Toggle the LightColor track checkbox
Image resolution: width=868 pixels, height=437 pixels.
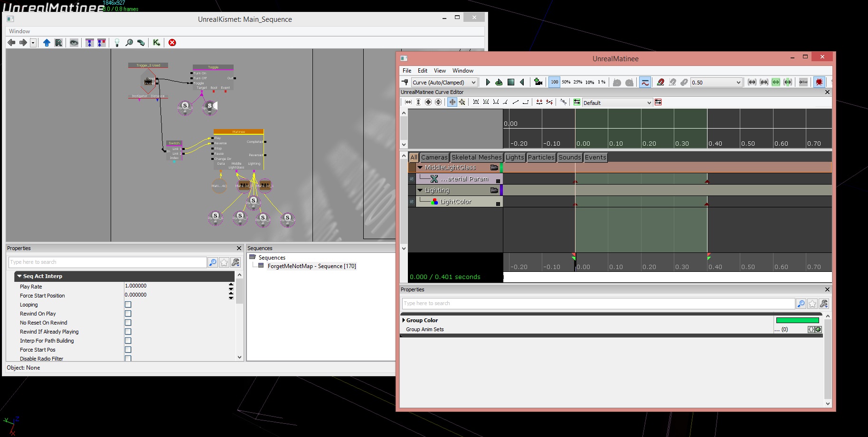pyautogui.click(x=412, y=202)
